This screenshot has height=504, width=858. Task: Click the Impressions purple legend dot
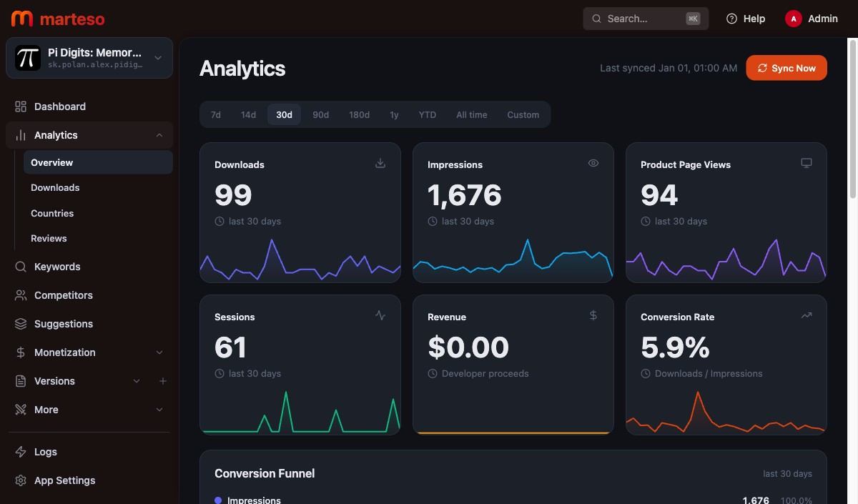(218, 500)
